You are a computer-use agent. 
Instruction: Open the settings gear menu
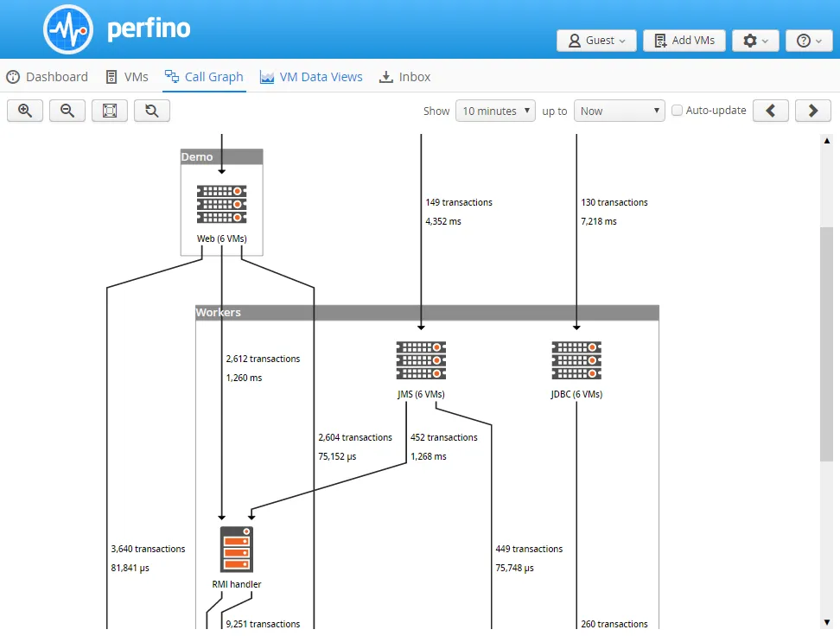754,41
